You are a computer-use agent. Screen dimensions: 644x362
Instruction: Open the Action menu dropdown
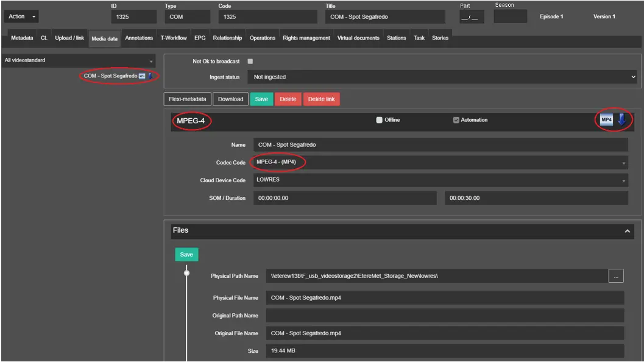point(23,16)
